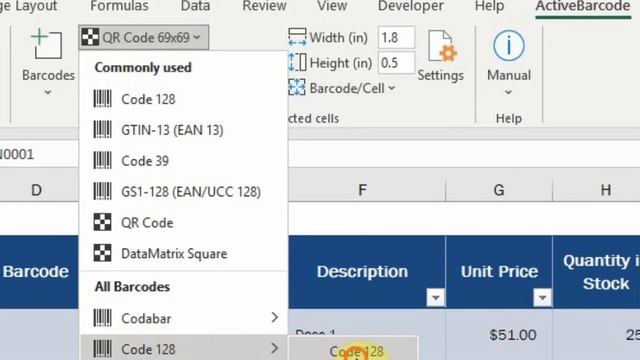Open the Review tab
Screen dimensions: 640x360
pyautogui.click(x=264, y=6)
